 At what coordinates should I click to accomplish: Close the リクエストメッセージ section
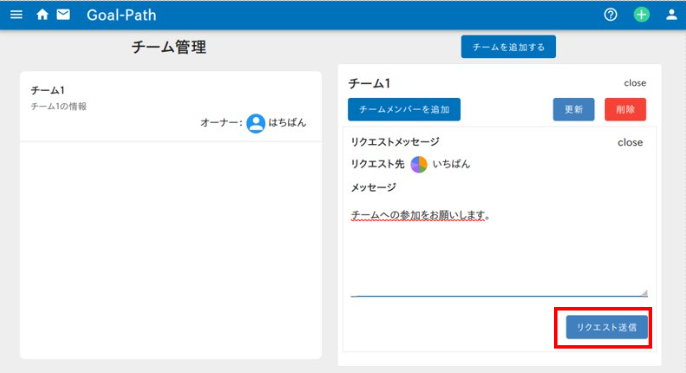pyautogui.click(x=630, y=143)
